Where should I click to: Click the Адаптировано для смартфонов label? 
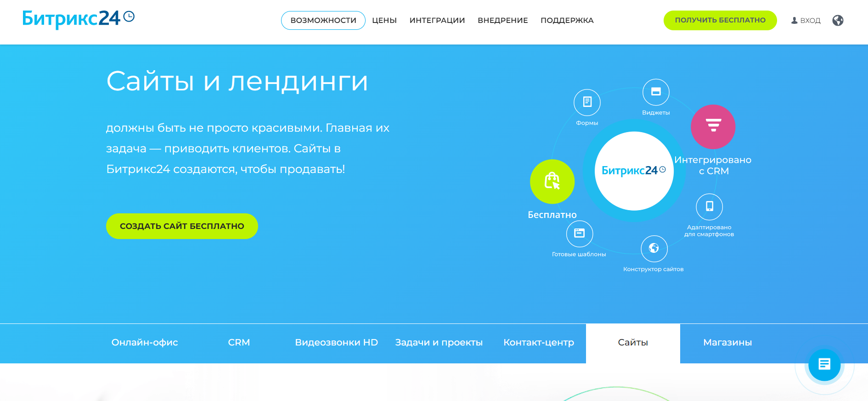(709, 231)
